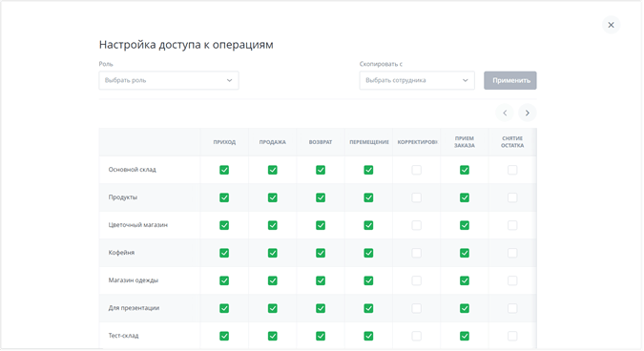Viewport: 644px width, 351px height.
Task: Enable Корректировка for Основной склад
Action: tap(417, 170)
